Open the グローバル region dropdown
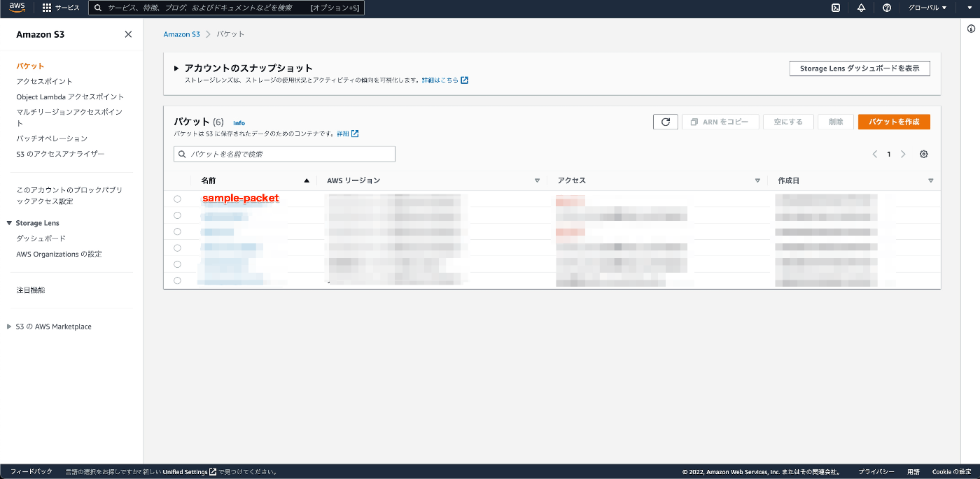Image resolution: width=980 pixels, height=479 pixels. (927, 8)
